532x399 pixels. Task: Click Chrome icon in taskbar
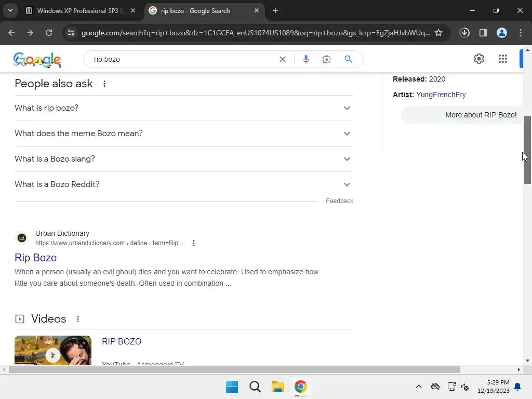(300, 387)
